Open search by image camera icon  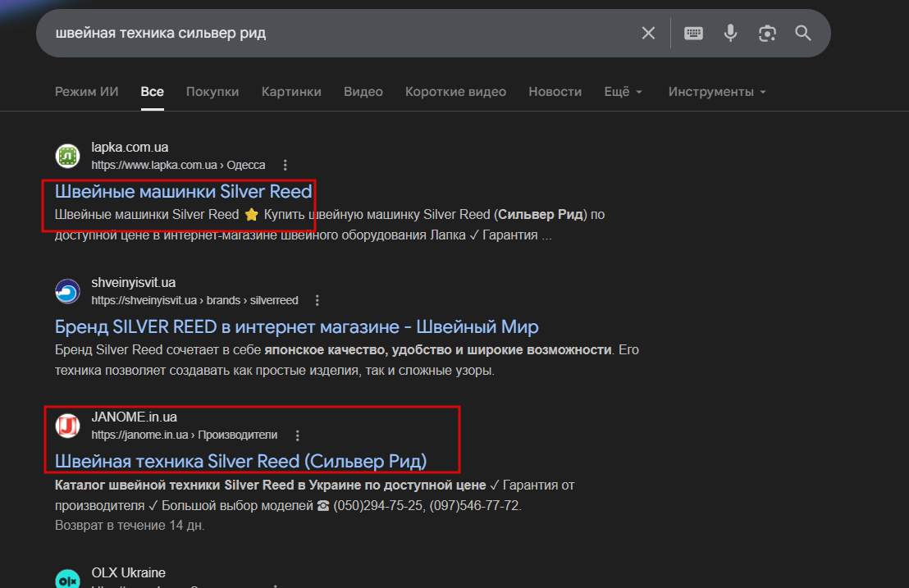(x=767, y=33)
